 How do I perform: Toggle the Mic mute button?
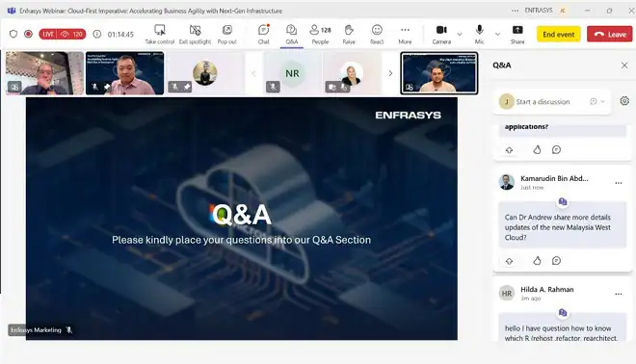(x=480, y=35)
